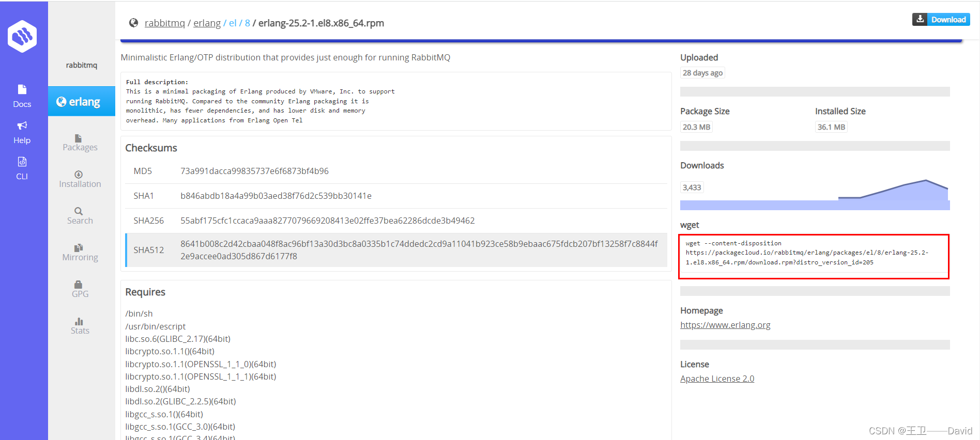Follow the rabbitmq breadcrumb link

(x=165, y=23)
